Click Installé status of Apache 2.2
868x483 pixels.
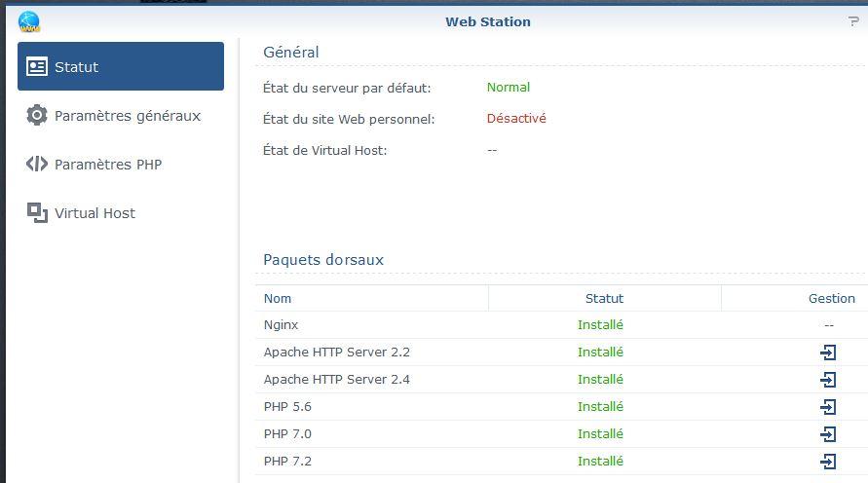point(600,352)
